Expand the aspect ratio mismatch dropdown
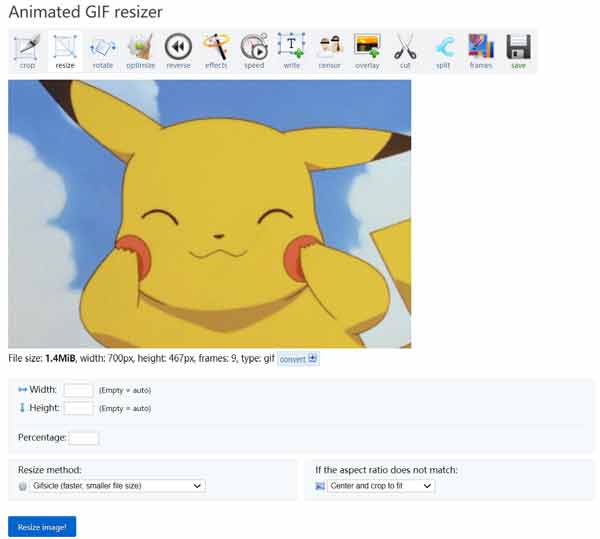 (x=381, y=486)
